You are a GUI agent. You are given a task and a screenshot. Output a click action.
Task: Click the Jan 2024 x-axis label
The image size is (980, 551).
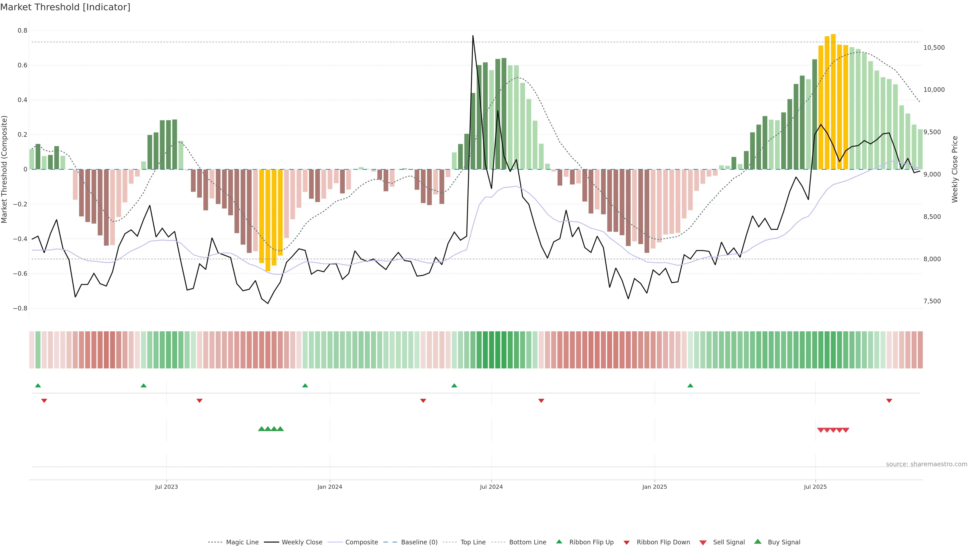coord(330,487)
